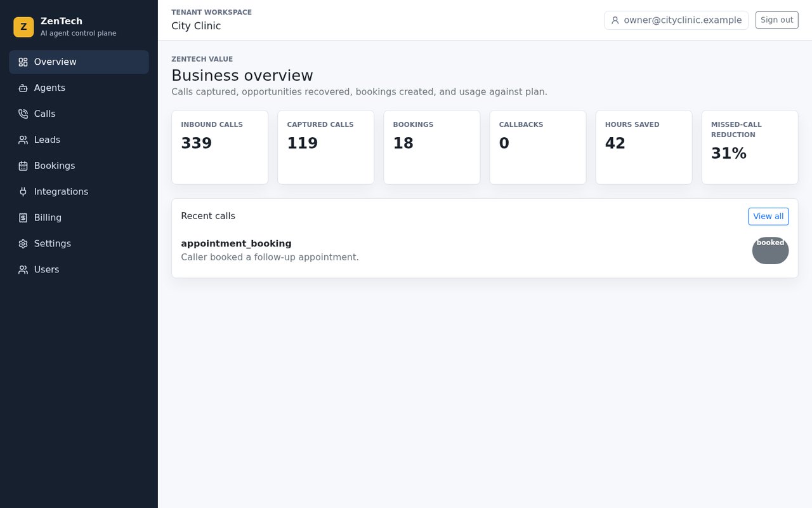The width and height of the screenshot is (812, 508).
Task: Click the ZENTECH VALUE label
Action: pyautogui.click(x=202, y=60)
